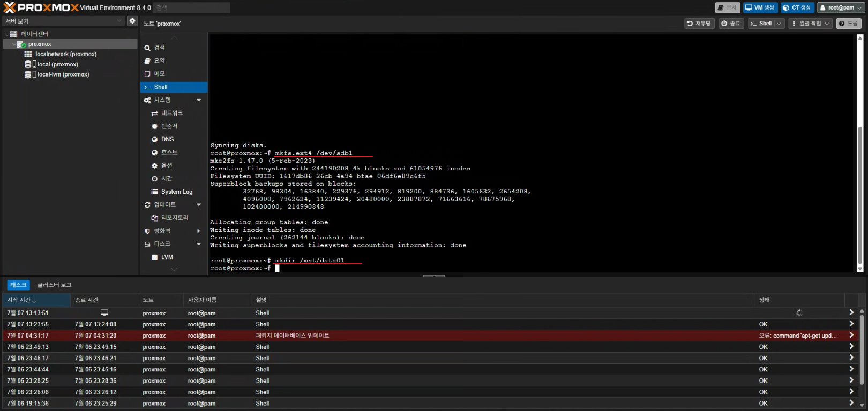Switch to 태스크 tasks tab

click(x=18, y=285)
